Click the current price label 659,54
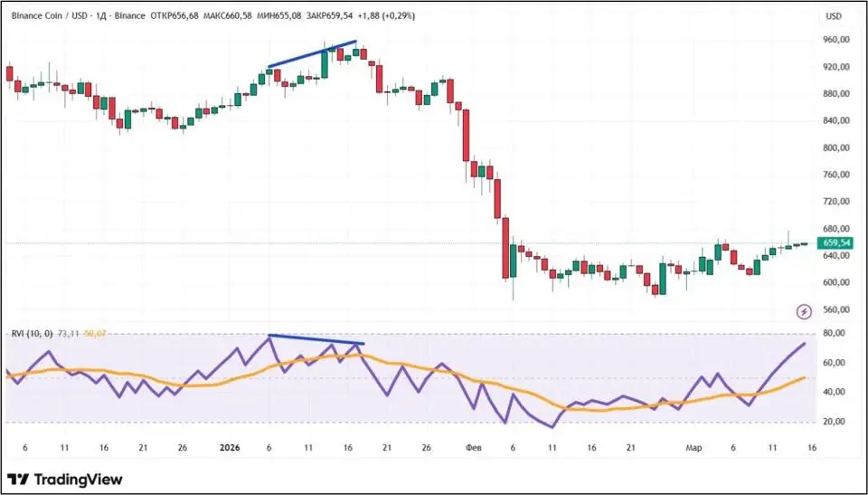 point(834,243)
